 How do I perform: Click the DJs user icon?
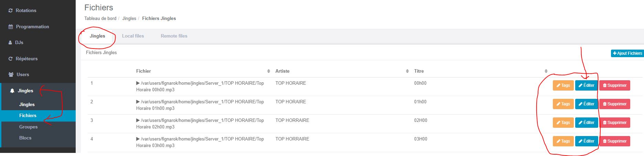[10, 43]
